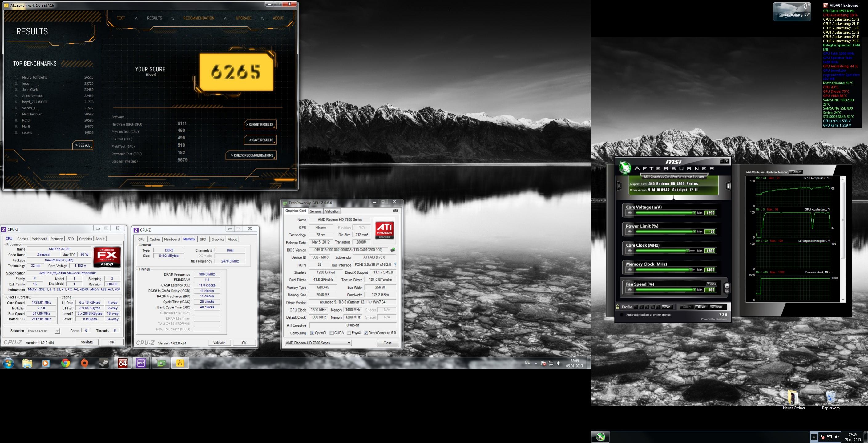Click Bus Interface question mark help icon
This screenshot has height=443, width=868.
pos(395,265)
